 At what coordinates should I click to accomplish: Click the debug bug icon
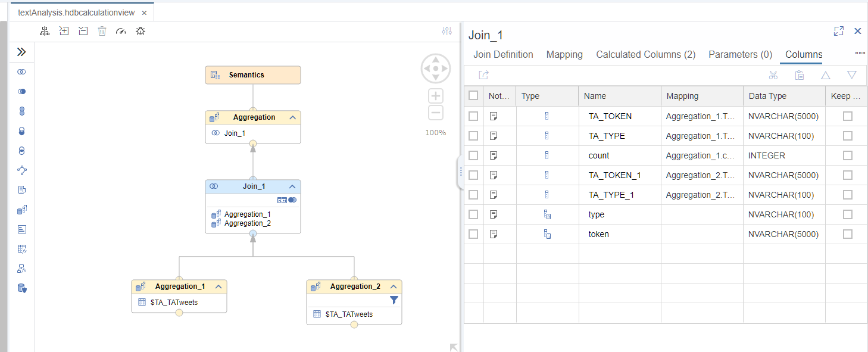[x=140, y=31]
